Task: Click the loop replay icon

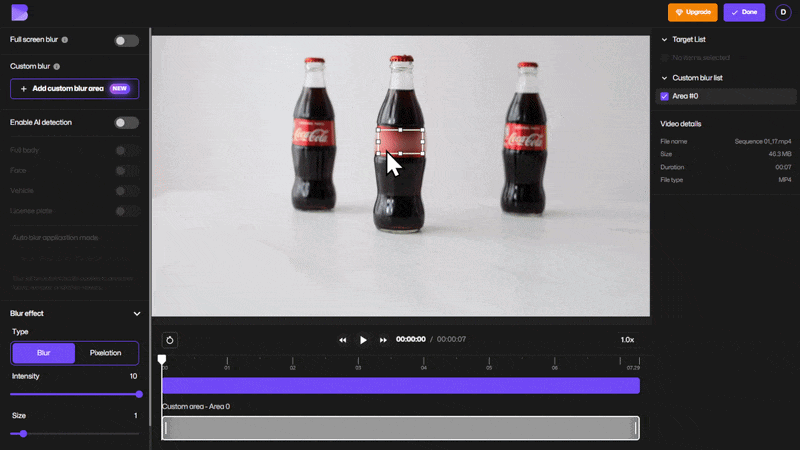Action: pos(170,340)
